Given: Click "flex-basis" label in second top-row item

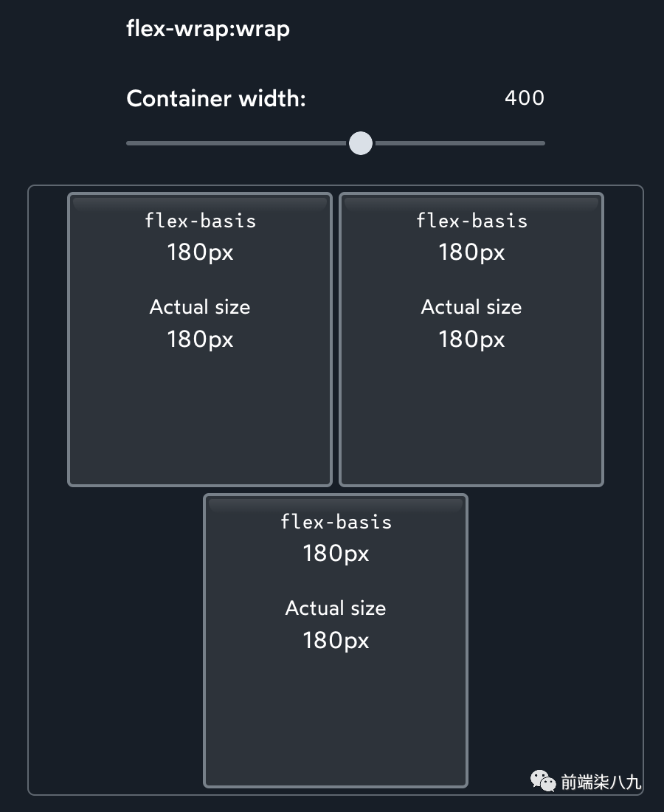Looking at the screenshot, I should [x=471, y=221].
